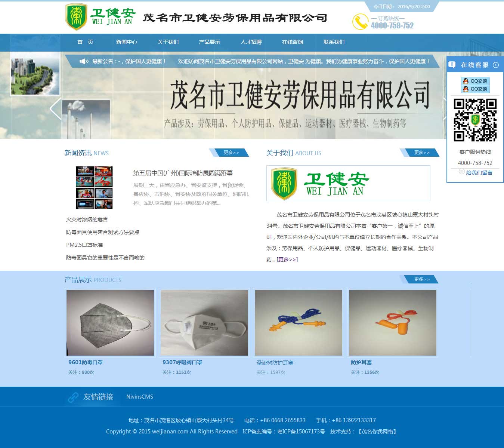Go to Product Display menu item

(209, 42)
